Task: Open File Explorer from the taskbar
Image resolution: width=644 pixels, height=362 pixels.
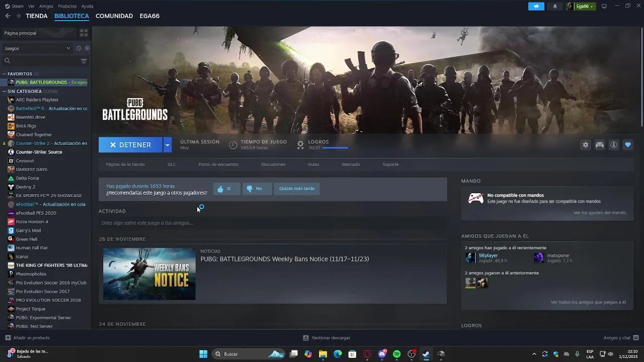Action: [x=323, y=354]
